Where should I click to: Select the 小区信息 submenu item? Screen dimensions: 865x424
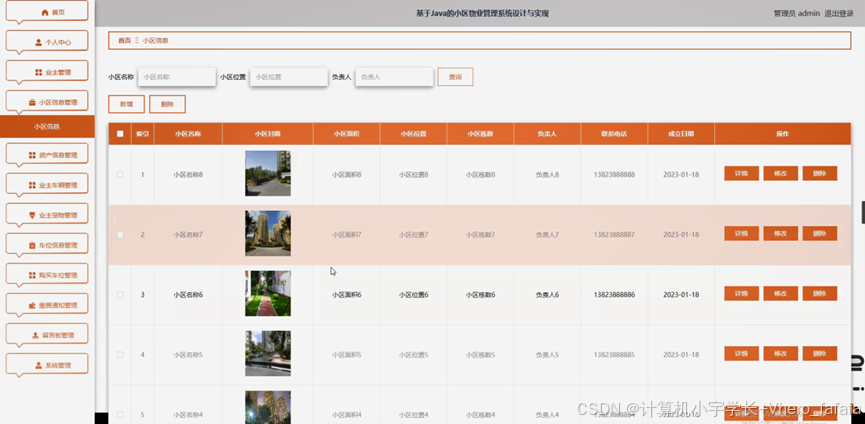coord(47,126)
